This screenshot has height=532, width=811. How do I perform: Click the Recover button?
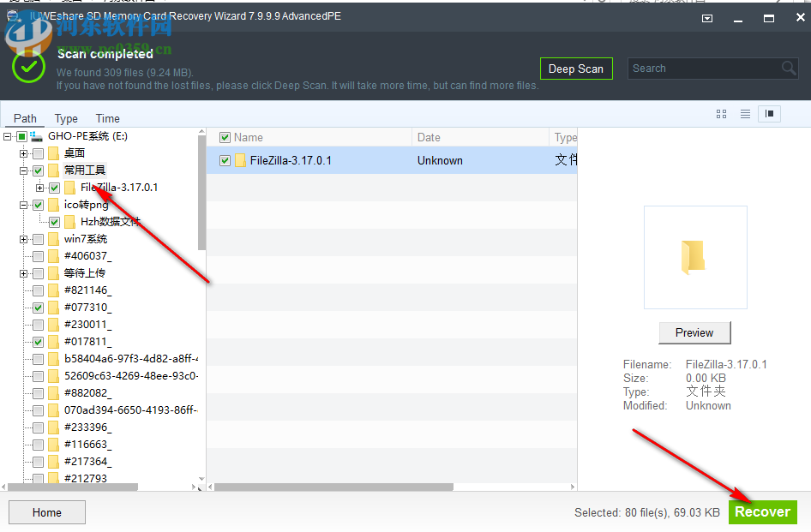(x=762, y=511)
